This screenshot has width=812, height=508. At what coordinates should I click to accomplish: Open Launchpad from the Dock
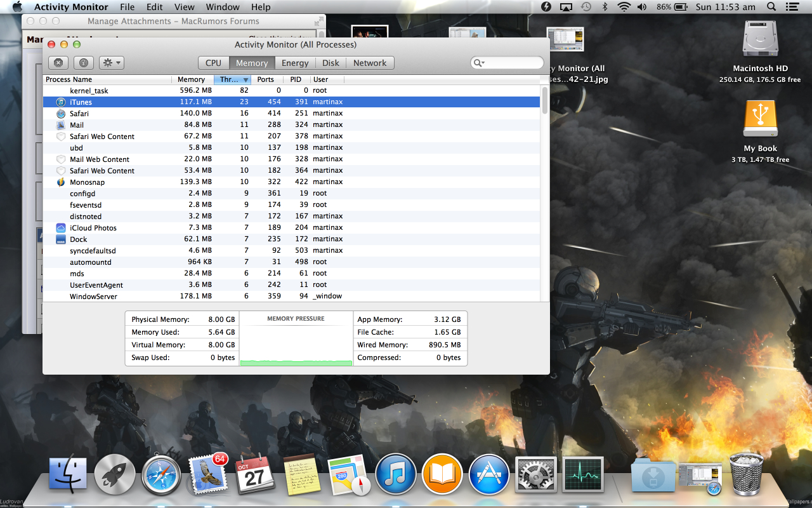pyautogui.click(x=115, y=475)
